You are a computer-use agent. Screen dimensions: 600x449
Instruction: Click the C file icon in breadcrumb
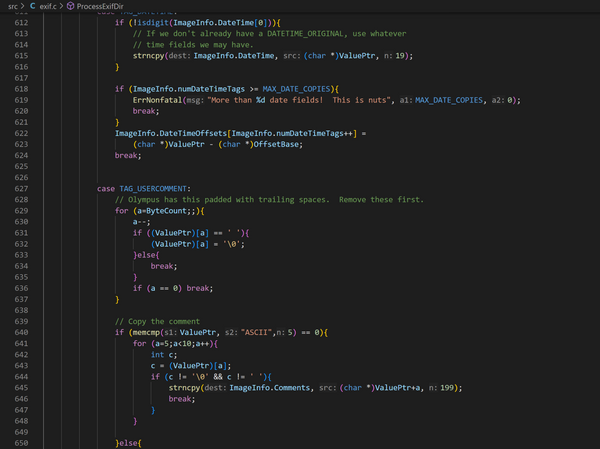click(32, 7)
